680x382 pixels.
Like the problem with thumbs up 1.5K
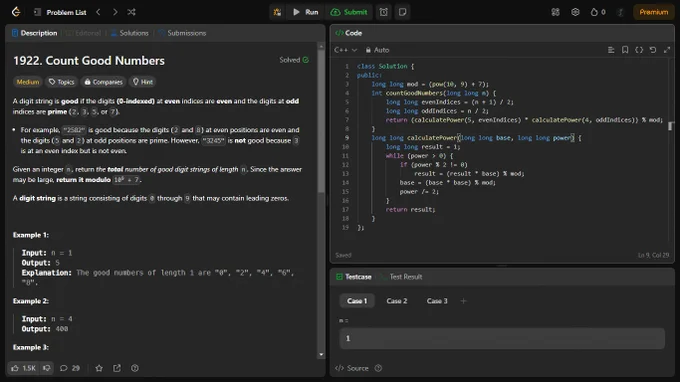[x=23, y=368]
